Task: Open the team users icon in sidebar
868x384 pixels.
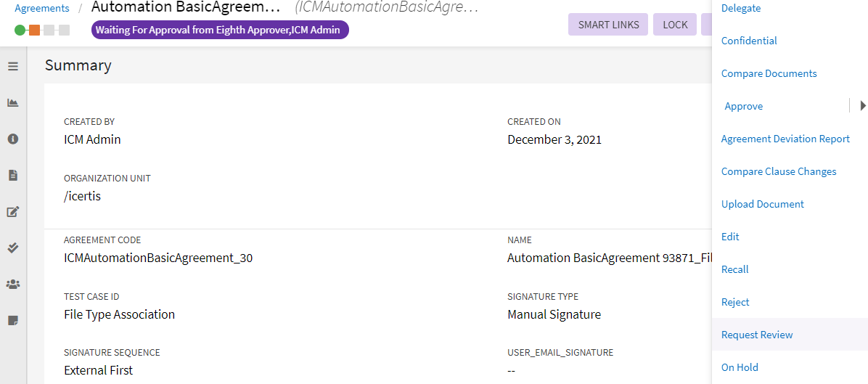Action: tap(12, 284)
